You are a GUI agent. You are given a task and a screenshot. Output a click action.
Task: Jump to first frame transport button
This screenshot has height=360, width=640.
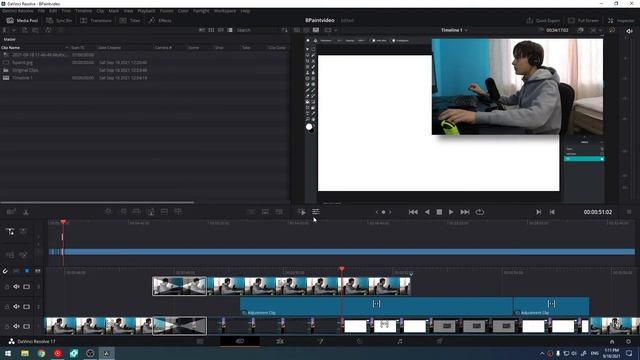(x=413, y=212)
